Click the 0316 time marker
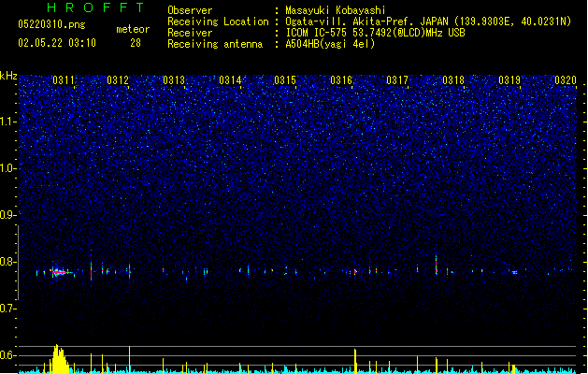 click(x=341, y=79)
